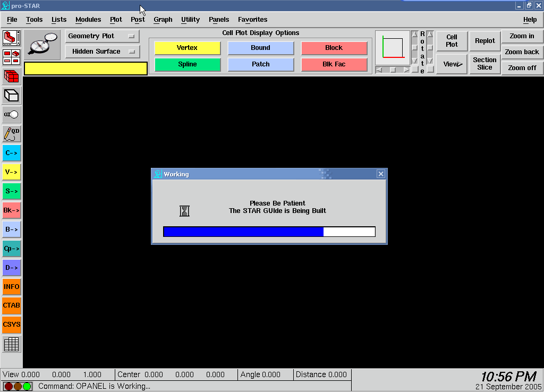544x392 pixels.
Task: Open the QD pencil sketch tool
Action: pyautogui.click(x=12, y=133)
